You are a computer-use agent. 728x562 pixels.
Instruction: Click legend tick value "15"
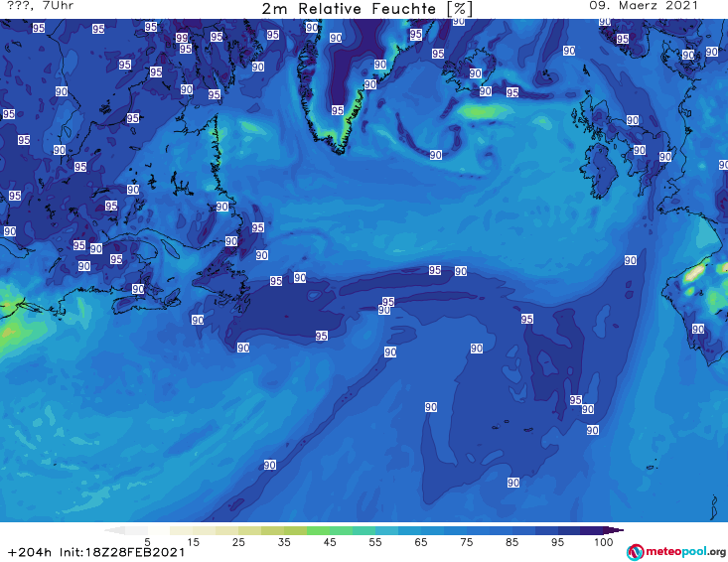click(193, 542)
